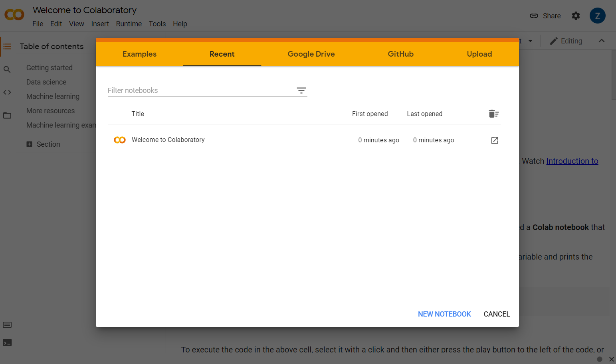Open the Runtime menu
Viewport: 616px width, 364px height.
coord(129,24)
